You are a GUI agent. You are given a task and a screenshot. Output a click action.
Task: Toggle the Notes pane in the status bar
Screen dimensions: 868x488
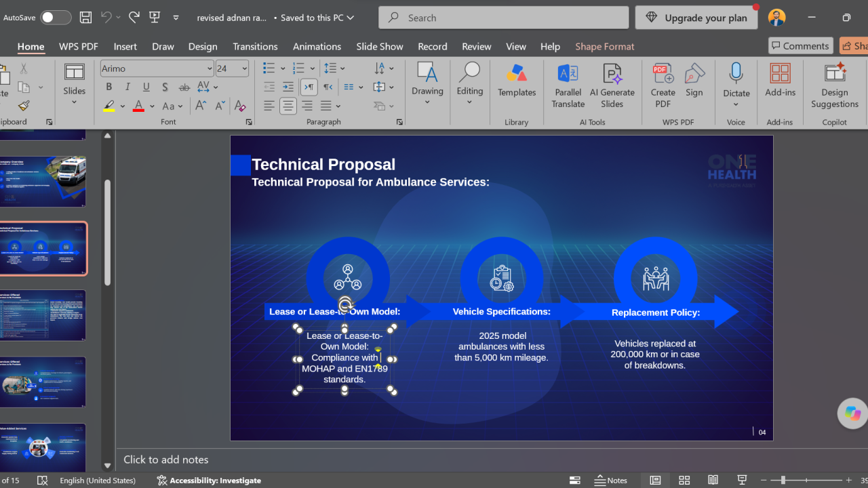610,480
